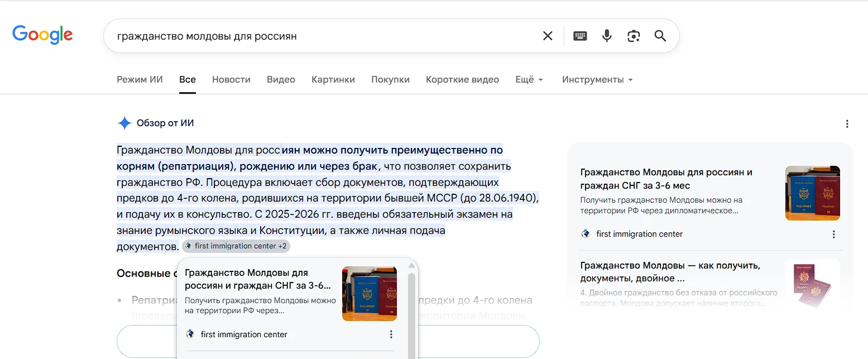Open Google Lens image search icon
The width and height of the screenshot is (868, 359).
(634, 36)
